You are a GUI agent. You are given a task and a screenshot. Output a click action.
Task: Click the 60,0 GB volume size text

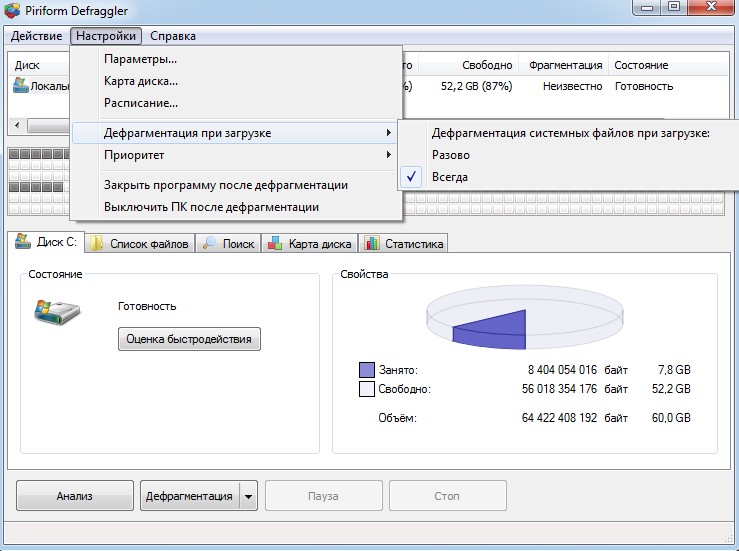coord(671,418)
